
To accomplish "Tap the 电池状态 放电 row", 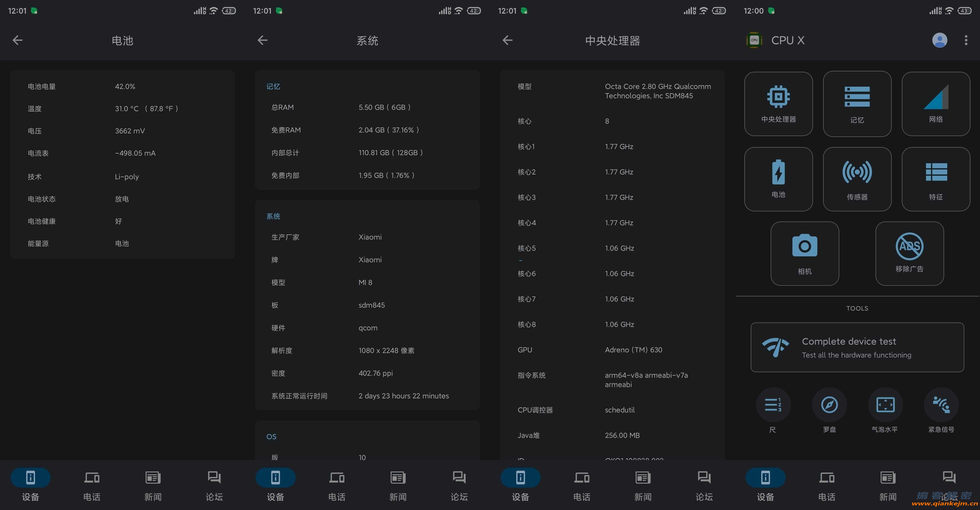I will point(122,199).
